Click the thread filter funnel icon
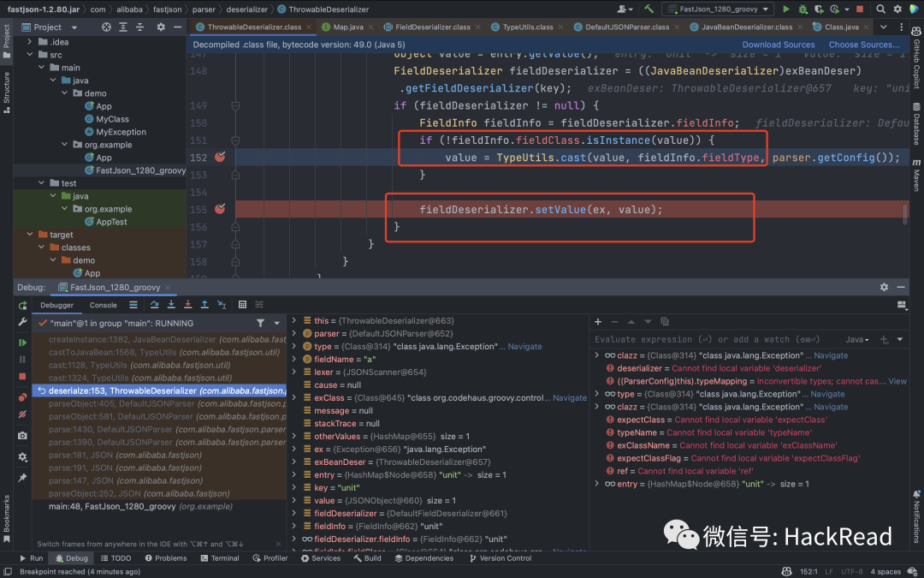The height and width of the screenshot is (578, 924). point(260,324)
